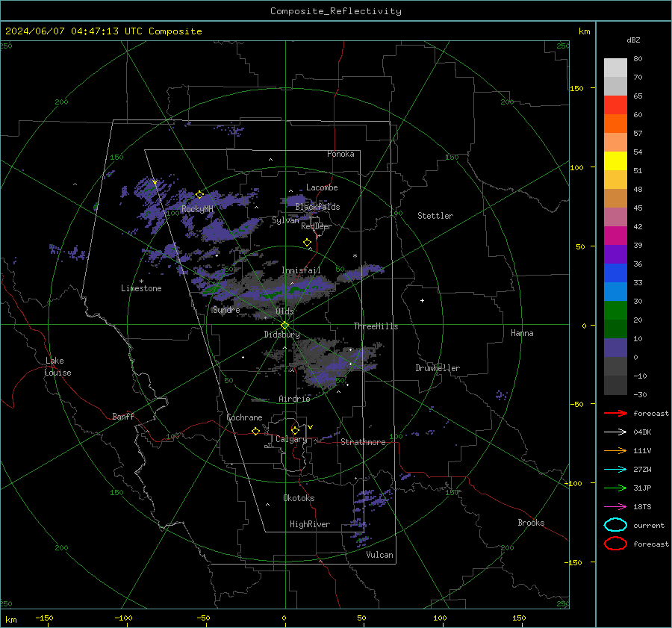
Task: Click the purple 36-39 dBZ swatch
Action: [x=615, y=255]
